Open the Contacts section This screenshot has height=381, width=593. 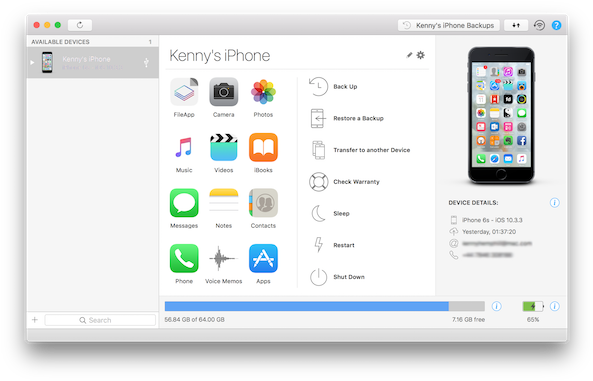pos(263,203)
